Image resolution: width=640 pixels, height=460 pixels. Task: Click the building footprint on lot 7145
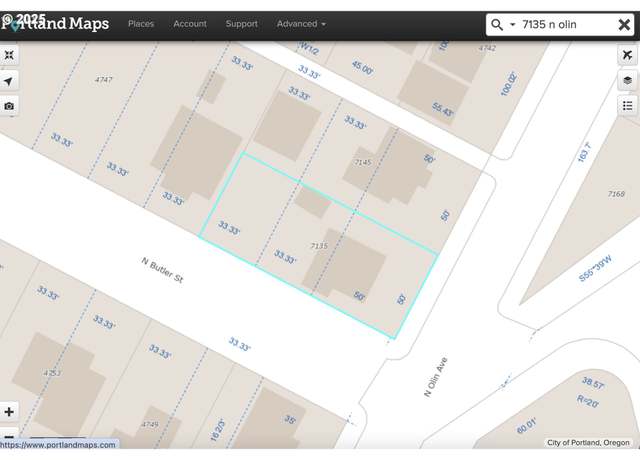pyautogui.click(x=388, y=165)
